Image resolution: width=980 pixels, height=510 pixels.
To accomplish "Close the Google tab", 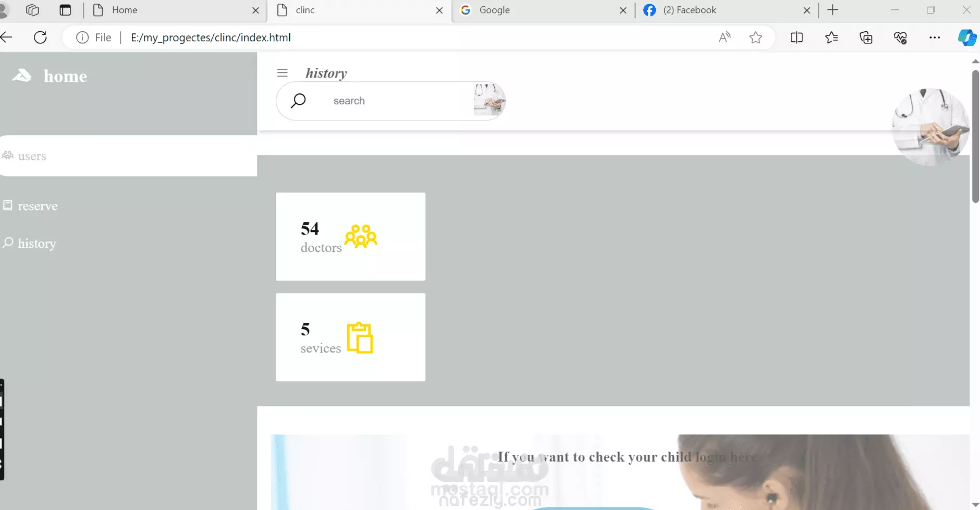I will tap(623, 10).
